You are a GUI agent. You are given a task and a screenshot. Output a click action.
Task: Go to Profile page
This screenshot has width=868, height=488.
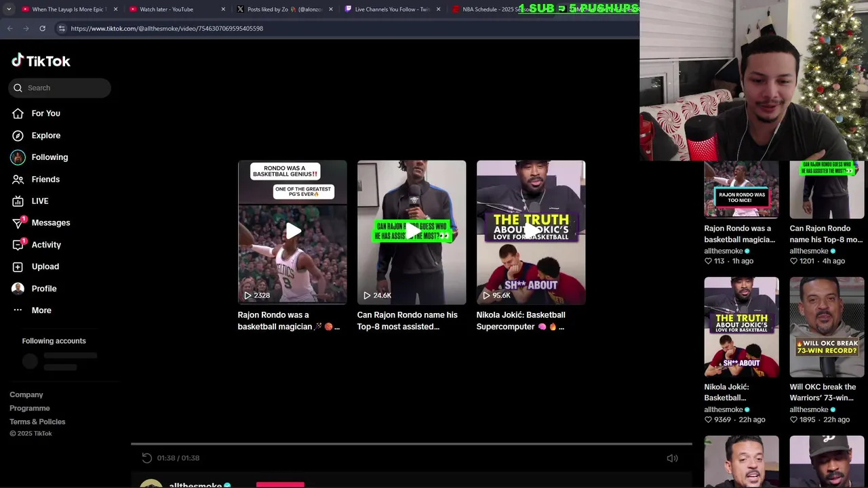tap(44, 288)
